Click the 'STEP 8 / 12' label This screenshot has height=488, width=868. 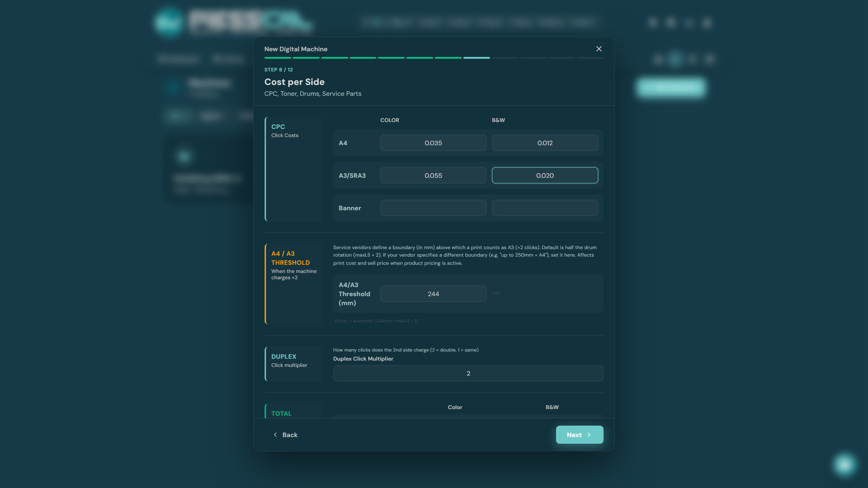(278, 70)
